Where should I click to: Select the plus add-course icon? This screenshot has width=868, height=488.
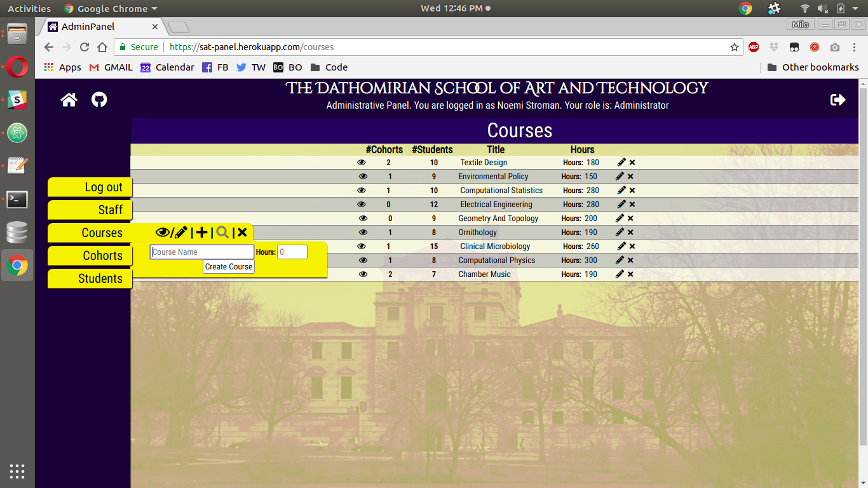click(201, 233)
